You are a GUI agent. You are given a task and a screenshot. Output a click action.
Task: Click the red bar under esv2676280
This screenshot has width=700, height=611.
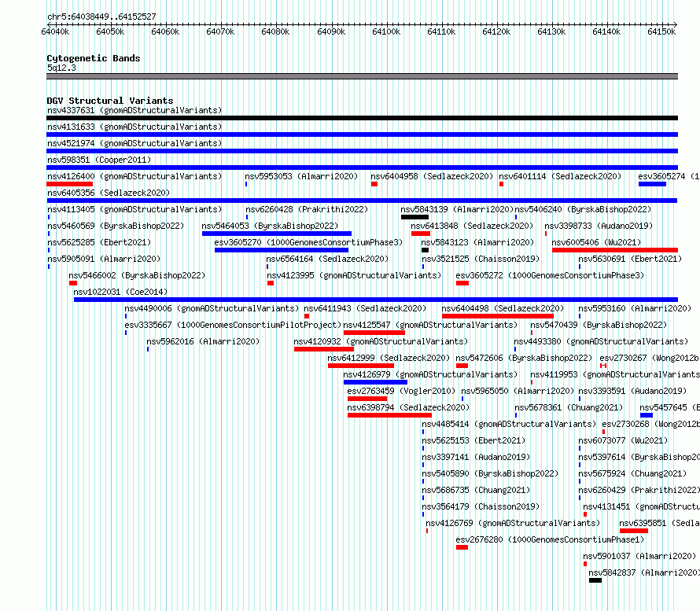pos(462,547)
